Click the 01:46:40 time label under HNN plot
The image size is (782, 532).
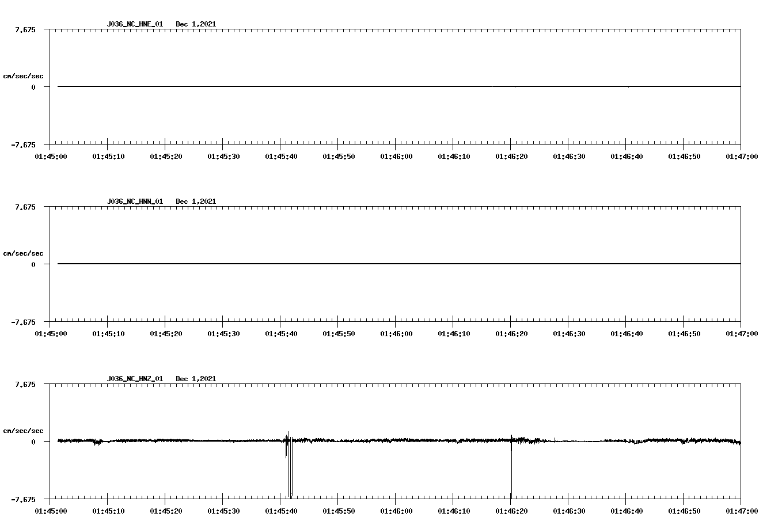coord(627,334)
